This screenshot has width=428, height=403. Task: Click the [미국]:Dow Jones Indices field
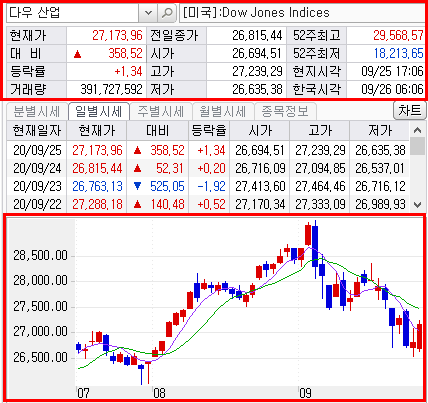[303, 13]
